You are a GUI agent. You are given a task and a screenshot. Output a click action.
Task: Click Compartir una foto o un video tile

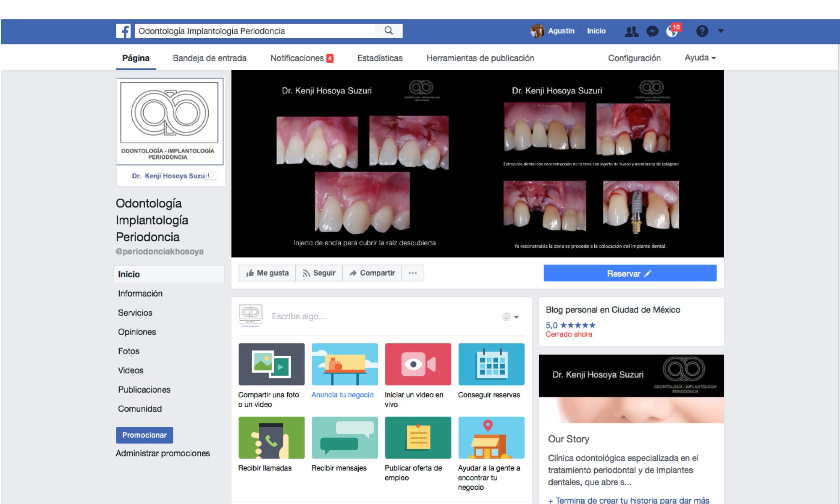pyautogui.click(x=271, y=364)
